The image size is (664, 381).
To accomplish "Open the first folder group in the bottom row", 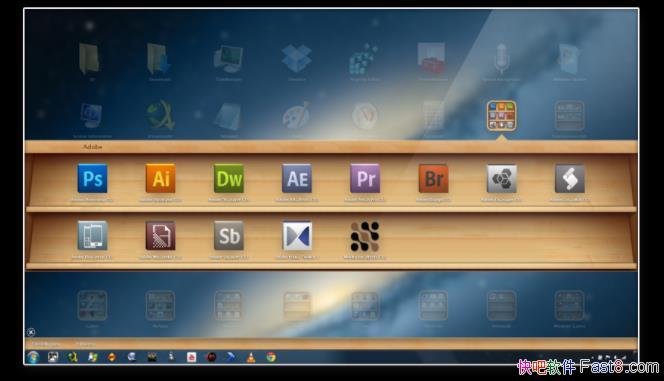I will pyautogui.click(x=92, y=305).
